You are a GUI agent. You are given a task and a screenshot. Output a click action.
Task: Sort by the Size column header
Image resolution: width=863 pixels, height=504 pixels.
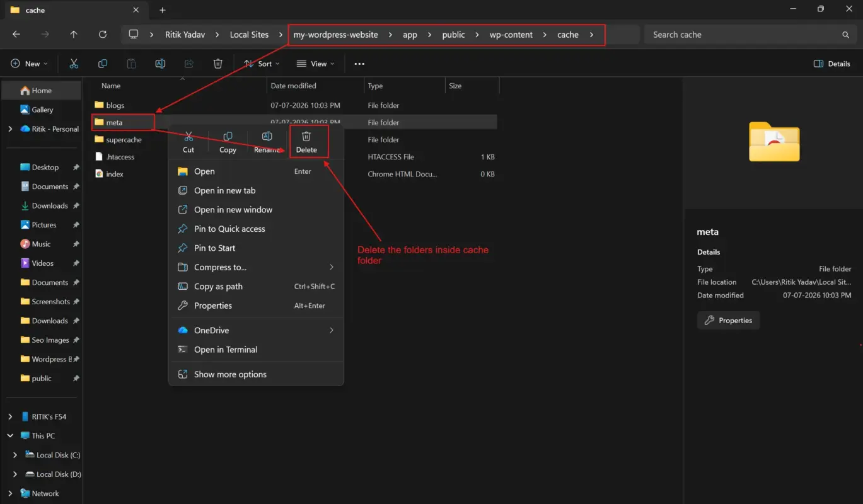(455, 86)
